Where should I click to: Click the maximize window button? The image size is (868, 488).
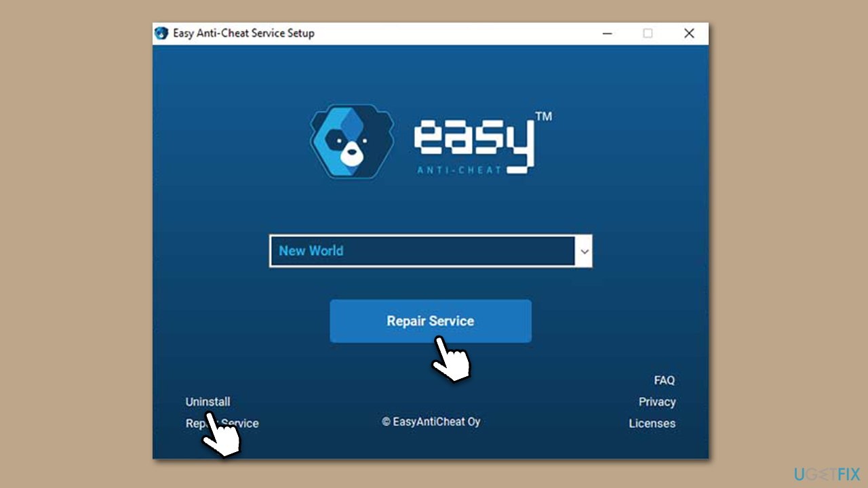[648, 33]
